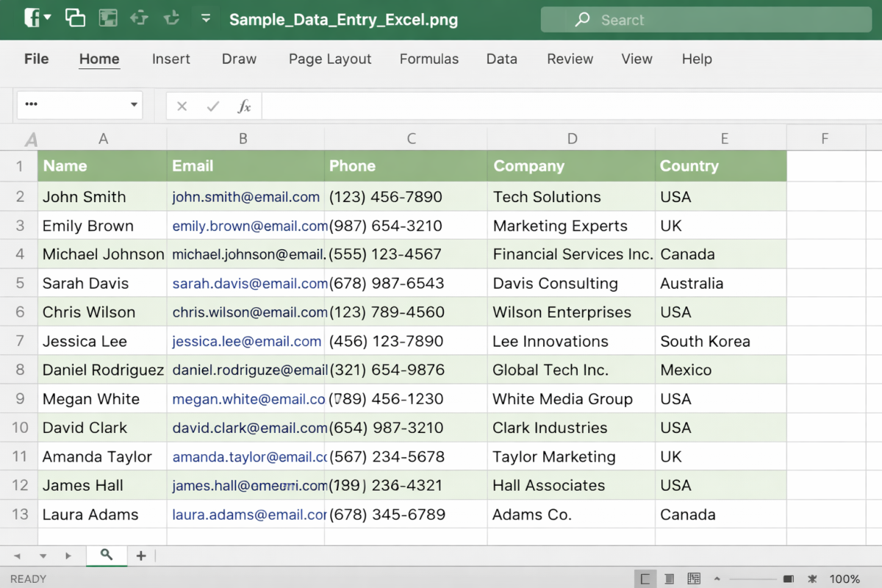The image size is (882, 588).
Task: Click the redo arrow in title bar
Action: point(172,18)
